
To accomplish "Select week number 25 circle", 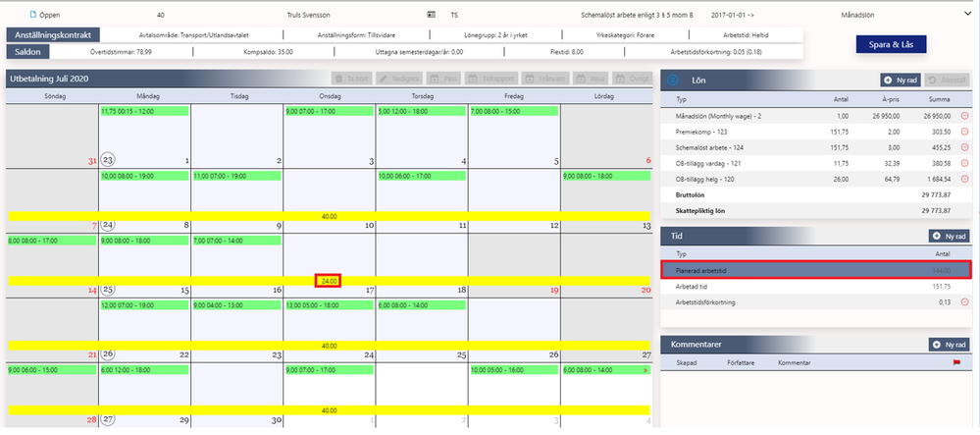I will (x=108, y=290).
